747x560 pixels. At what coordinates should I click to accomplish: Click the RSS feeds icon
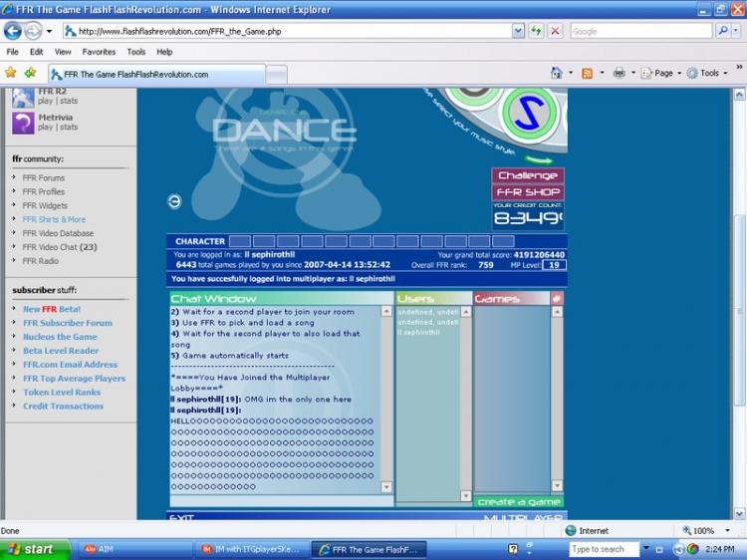click(588, 73)
